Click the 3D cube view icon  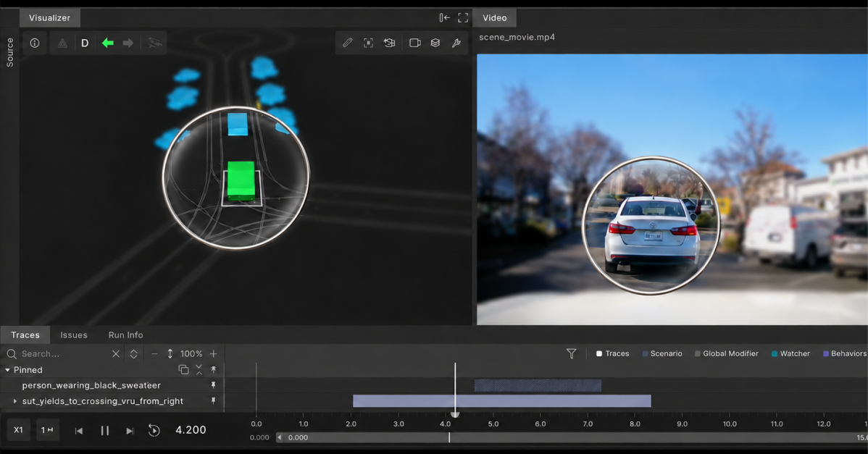390,43
